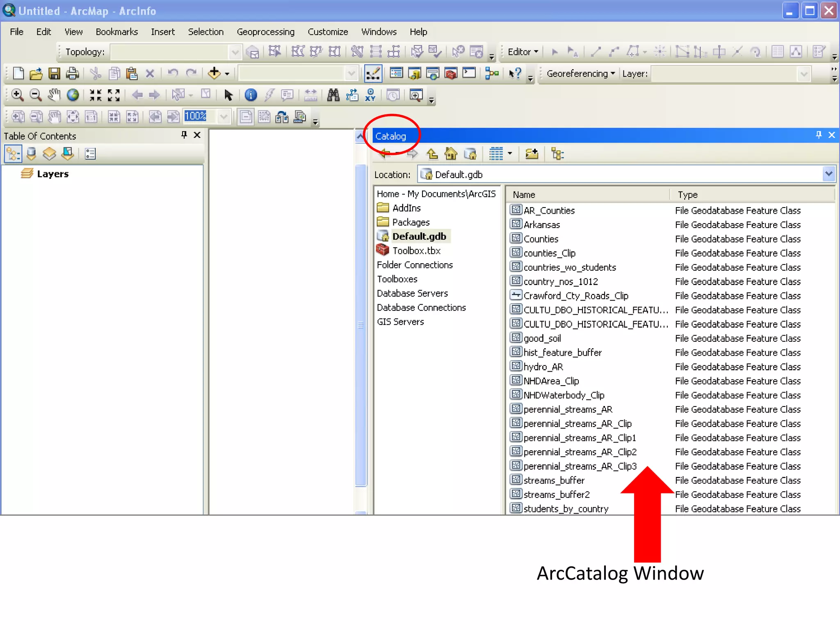Click the New Map Document icon
Image resolution: width=840 pixels, height=630 pixels.
coord(18,73)
